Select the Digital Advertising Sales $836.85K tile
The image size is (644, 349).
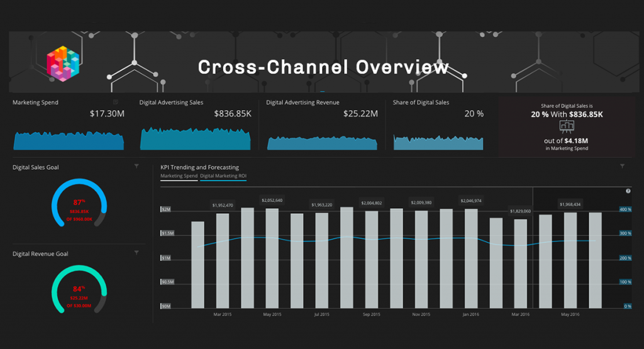click(x=195, y=125)
